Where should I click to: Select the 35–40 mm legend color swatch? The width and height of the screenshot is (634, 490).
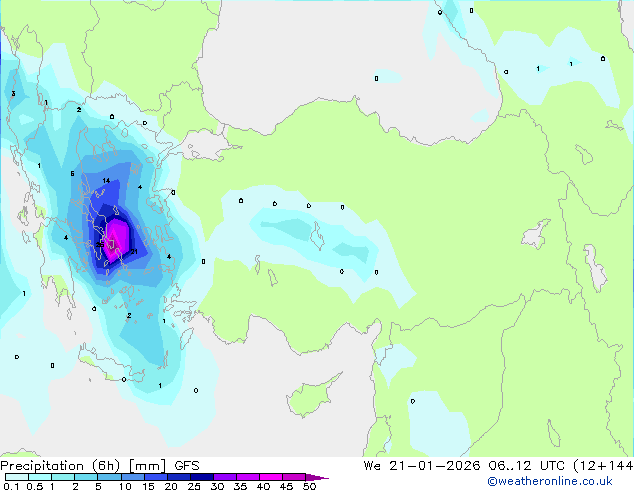(x=247, y=477)
